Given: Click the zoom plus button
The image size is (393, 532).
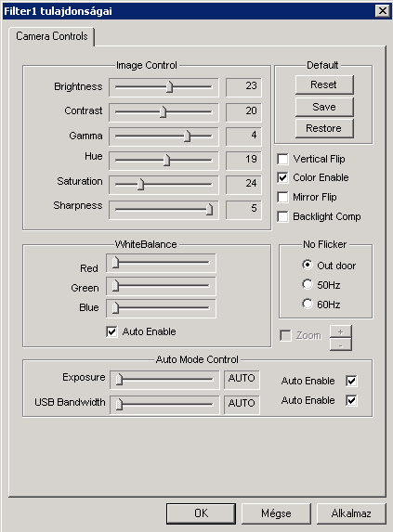Looking at the screenshot, I should coord(341,331).
